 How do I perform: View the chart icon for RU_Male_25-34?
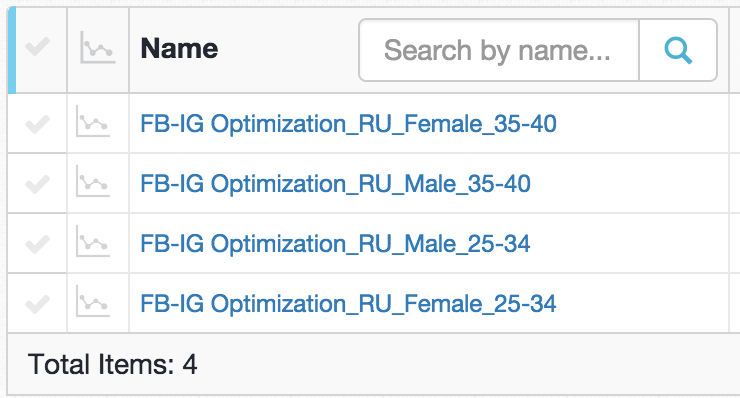[93, 241]
